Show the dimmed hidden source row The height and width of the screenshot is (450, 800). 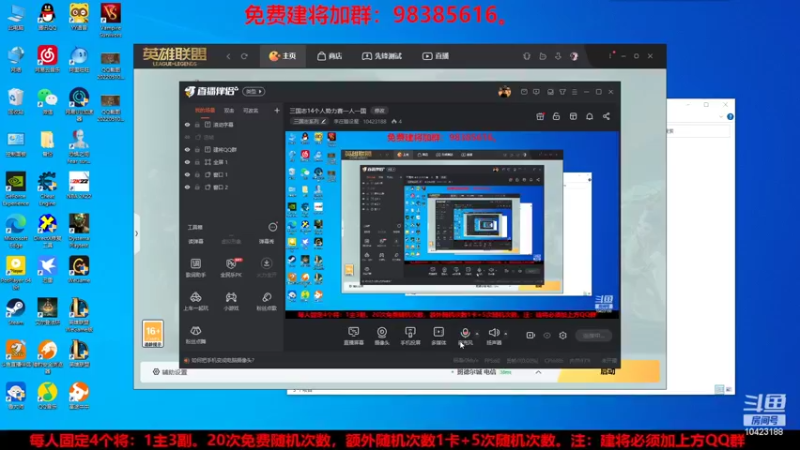[x=187, y=137]
